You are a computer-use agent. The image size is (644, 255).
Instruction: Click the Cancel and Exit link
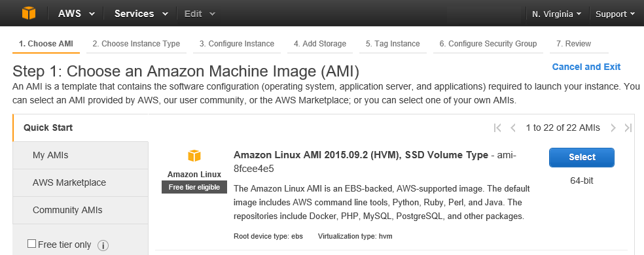coord(586,67)
